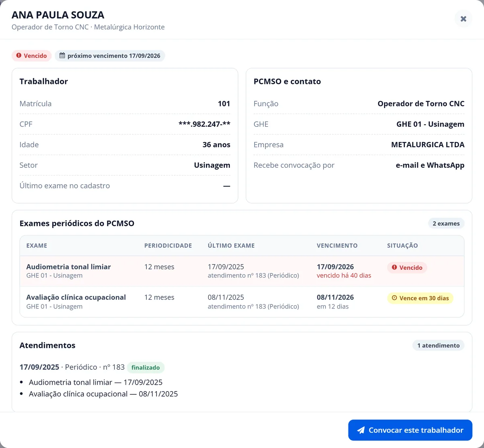Click the PERIODICIDADE column header
The height and width of the screenshot is (448, 484).
click(168, 246)
